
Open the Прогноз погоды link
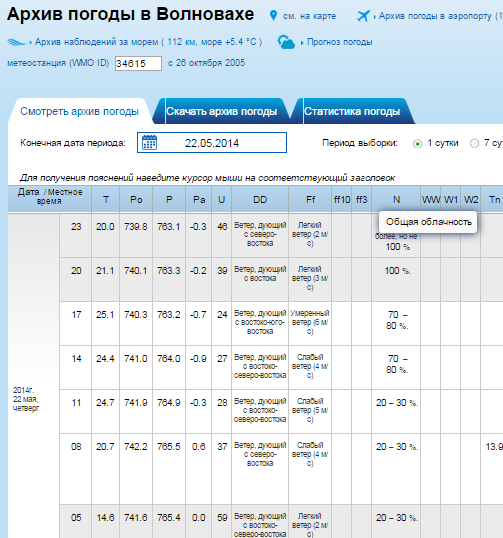click(x=339, y=42)
